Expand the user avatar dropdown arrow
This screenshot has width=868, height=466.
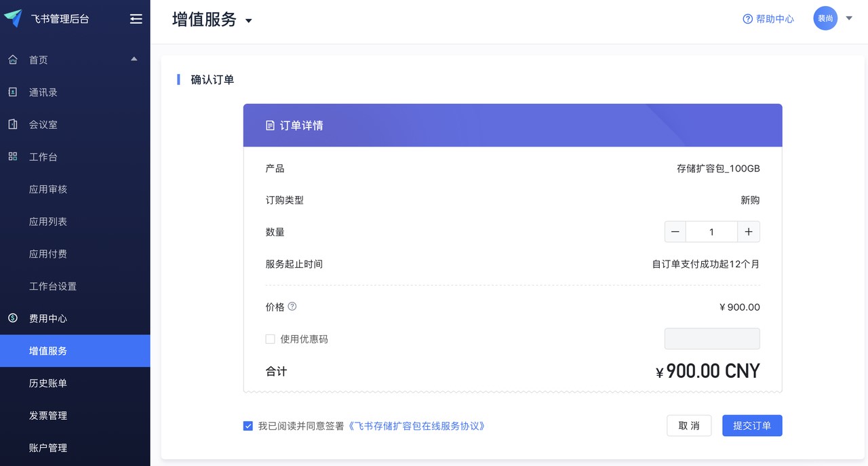[x=849, y=18]
